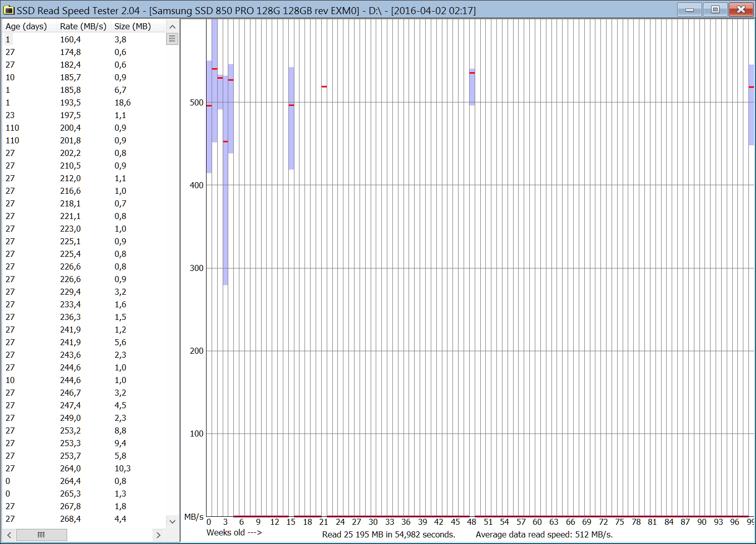Select the row with rate 201,8
Screen dimensions: 756x544
[x=84, y=140]
